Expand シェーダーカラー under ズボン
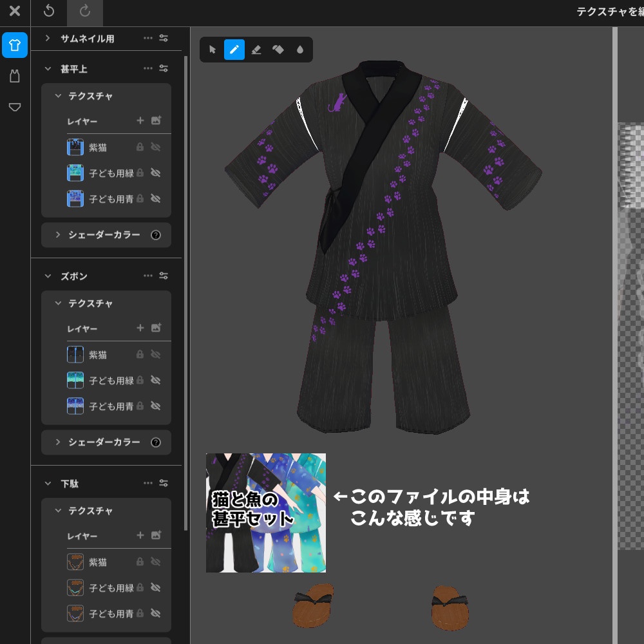 [57, 442]
